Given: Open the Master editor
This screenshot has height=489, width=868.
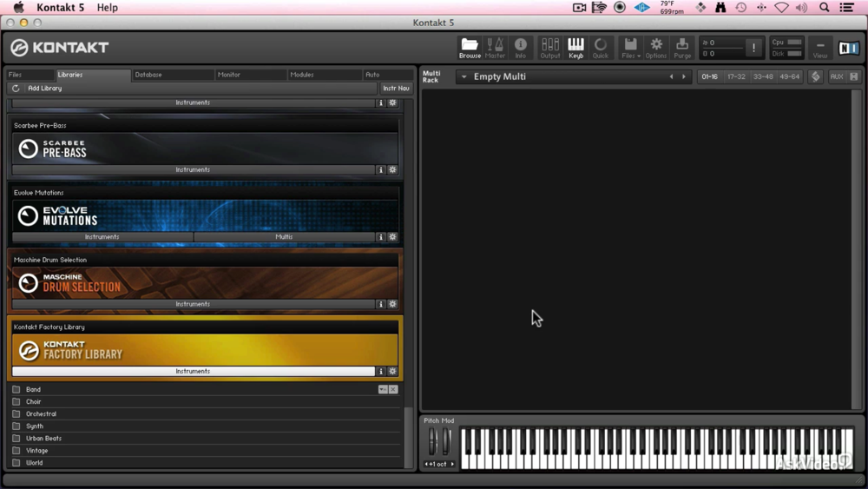Looking at the screenshot, I should [x=495, y=48].
